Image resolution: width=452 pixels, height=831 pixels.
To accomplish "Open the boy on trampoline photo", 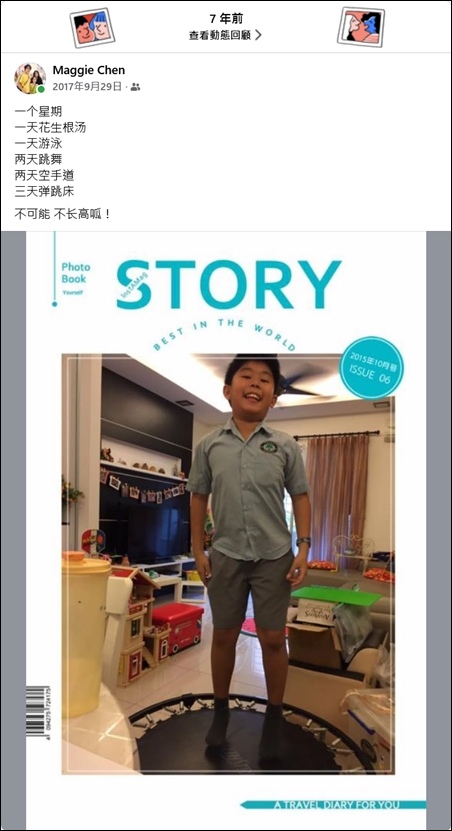I will [228, 563].
